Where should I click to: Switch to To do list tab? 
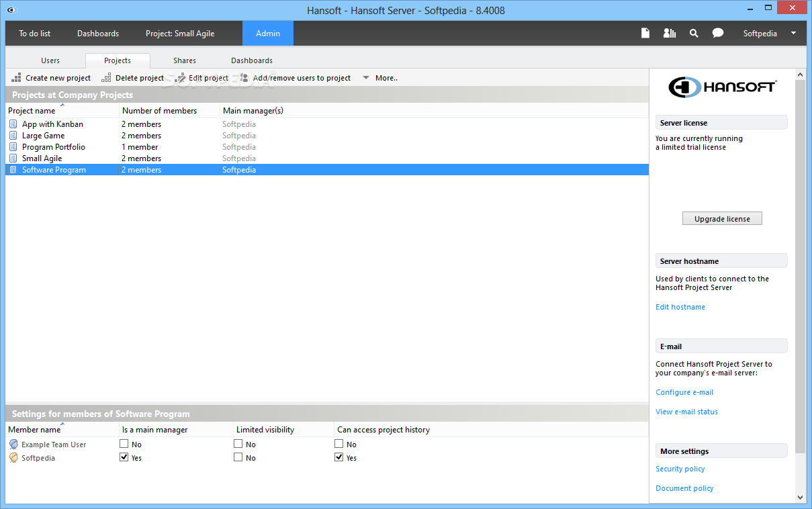click(34, 33)
